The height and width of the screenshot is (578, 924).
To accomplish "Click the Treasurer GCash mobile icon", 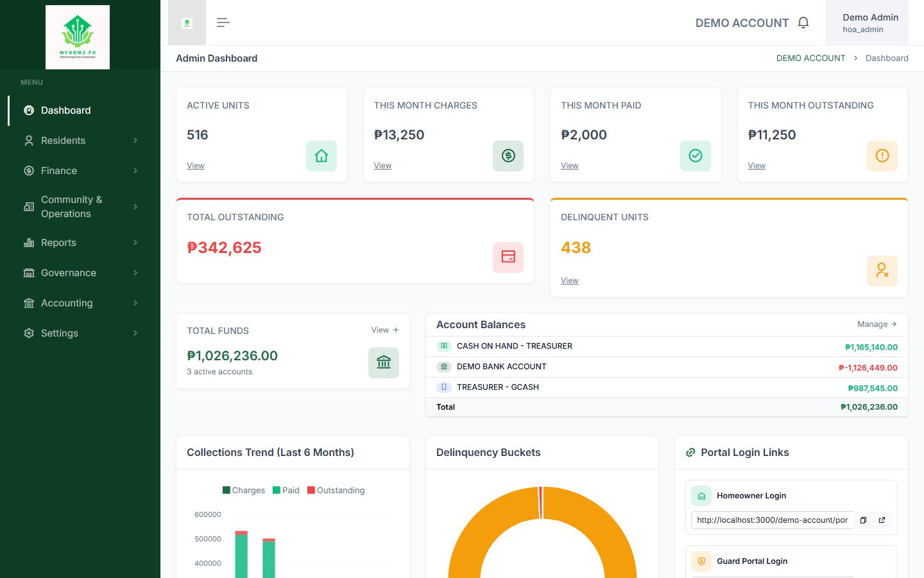I will coord(444,387).
